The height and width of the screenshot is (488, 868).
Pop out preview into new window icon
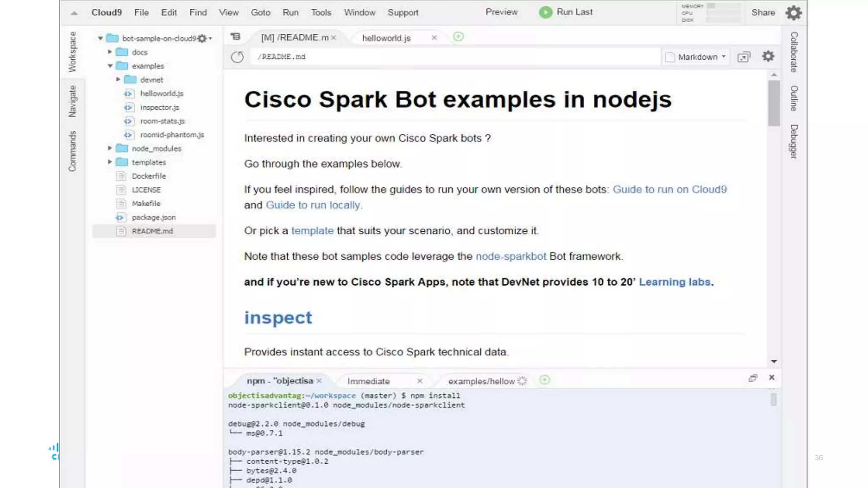(744, 57)
